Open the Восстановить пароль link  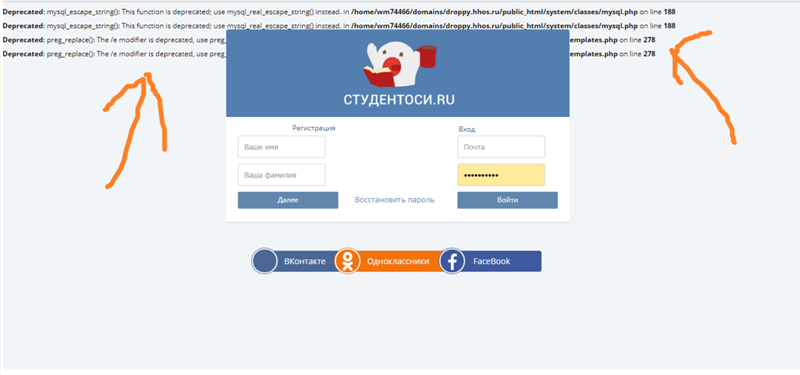(x=395, y=200)
